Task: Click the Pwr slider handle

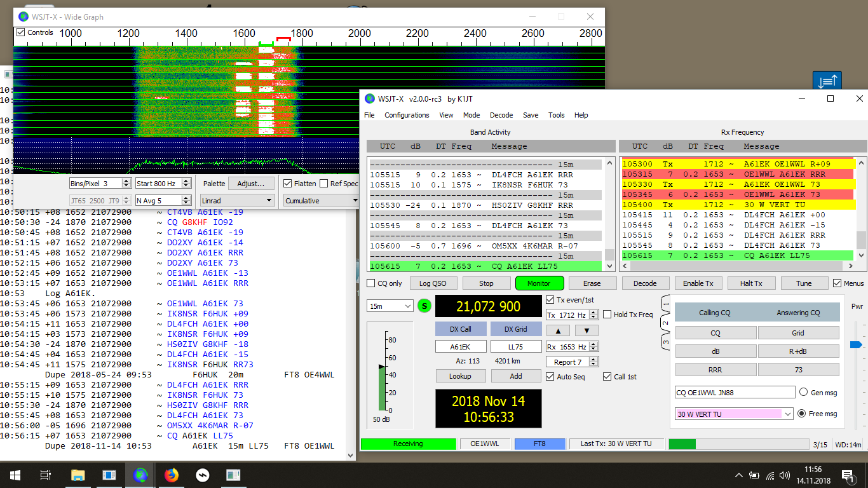Action: click(856, 344)
